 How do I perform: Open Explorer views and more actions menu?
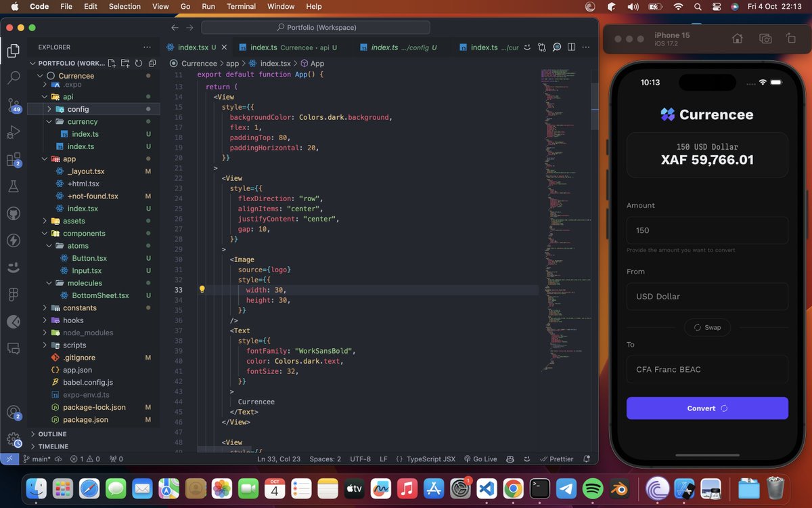pyautogui.click(x=147, y=47)
